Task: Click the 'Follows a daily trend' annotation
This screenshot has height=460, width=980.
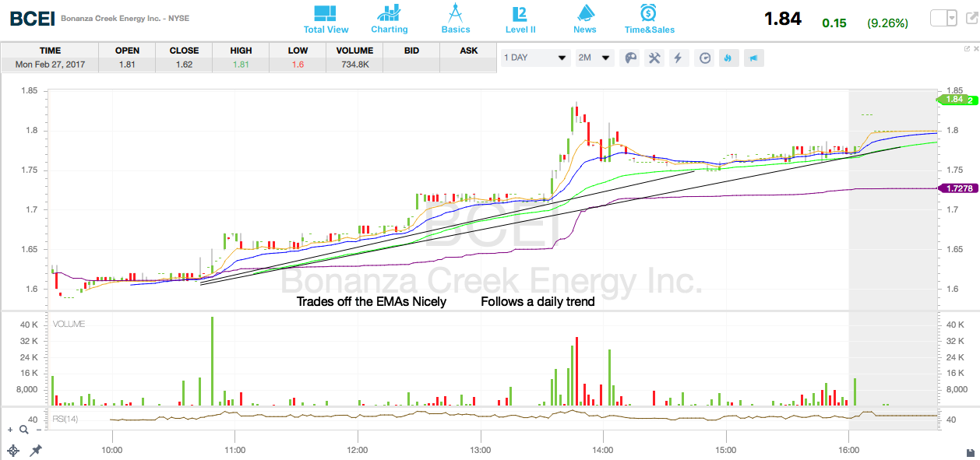Action: pyautogui.click(x=538, y=301)
